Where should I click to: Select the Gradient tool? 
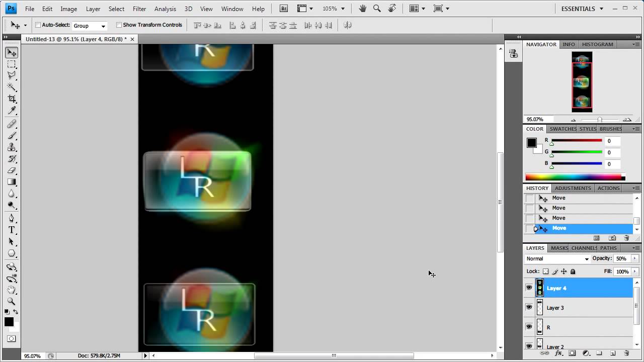click(x=12, y=182)
